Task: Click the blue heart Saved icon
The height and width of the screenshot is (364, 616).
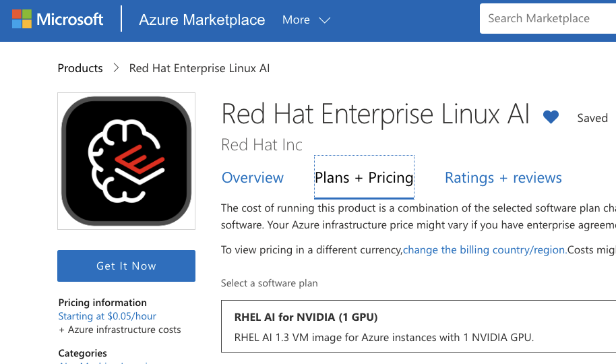Action: click(x=551, y=117)
